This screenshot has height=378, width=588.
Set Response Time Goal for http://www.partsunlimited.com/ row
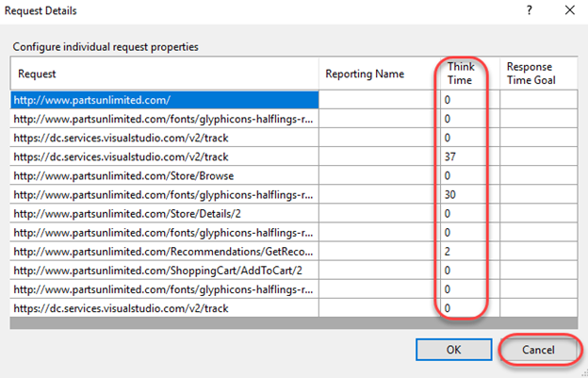point(538,100)
